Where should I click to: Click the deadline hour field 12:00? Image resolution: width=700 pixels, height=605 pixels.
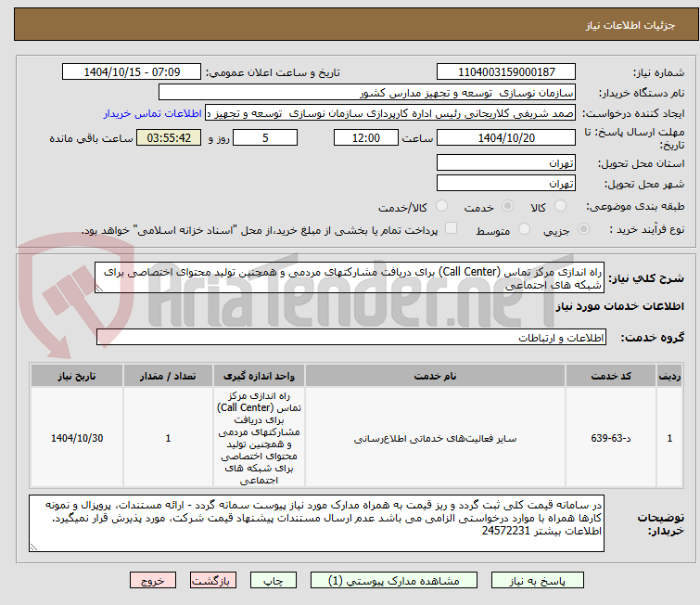coord(366,137)
